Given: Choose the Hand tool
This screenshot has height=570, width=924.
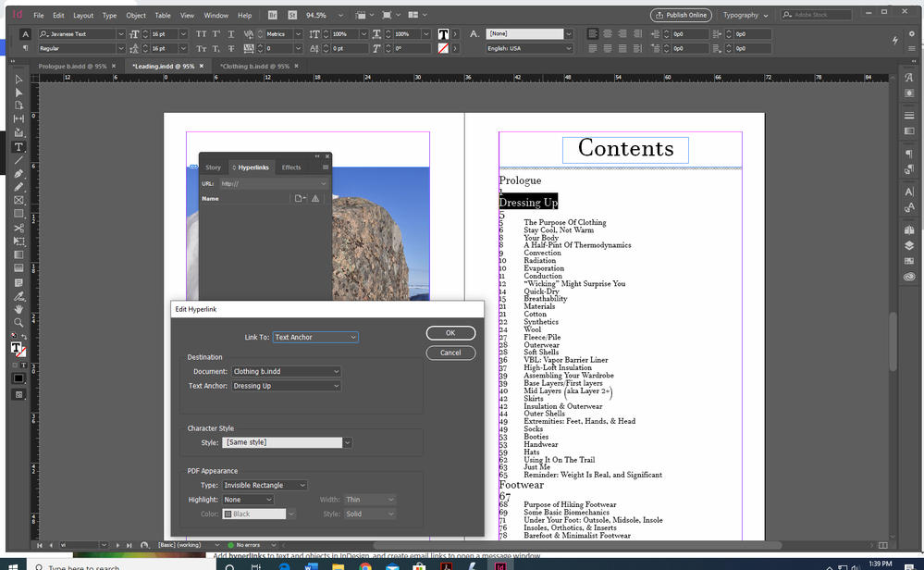Looking at the screenshot, I should 18,309.
